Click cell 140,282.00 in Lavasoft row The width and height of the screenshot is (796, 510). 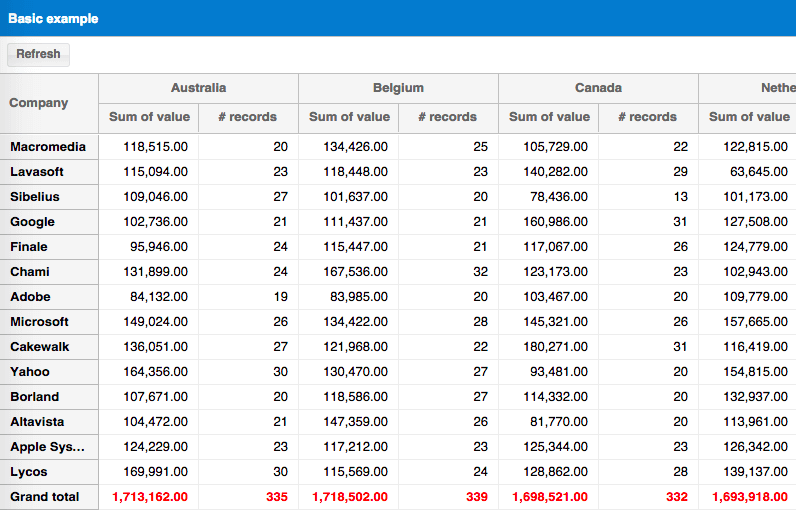coord(549,172)
